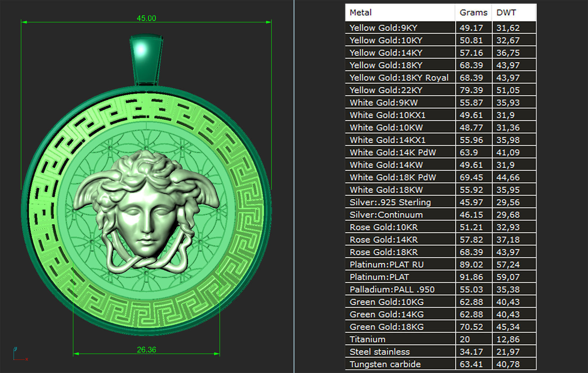Choose the Rose Gold:14KR metal name
The image size is (588, 373).
coord(384,240)
